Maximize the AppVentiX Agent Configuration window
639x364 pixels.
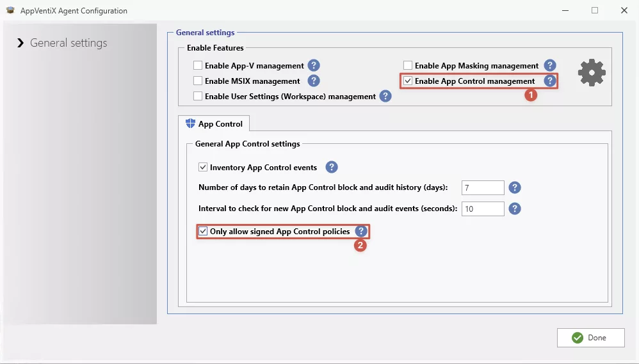595,10
